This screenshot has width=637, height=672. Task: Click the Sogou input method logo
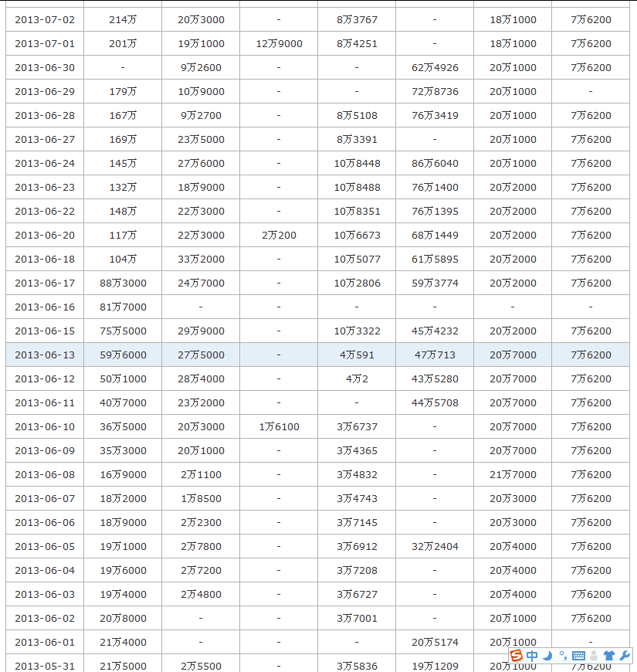pos(517,655)
